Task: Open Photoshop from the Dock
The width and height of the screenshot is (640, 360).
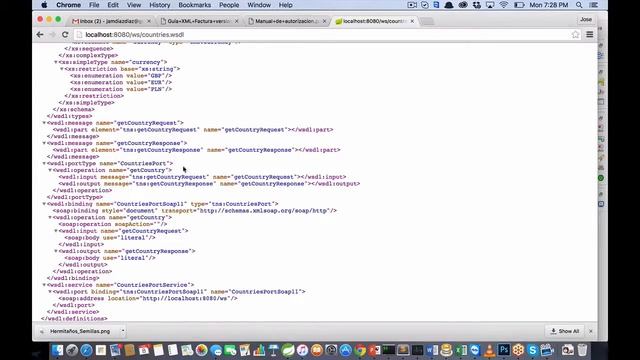Action: pyautogui.click(x=504, y=350)
